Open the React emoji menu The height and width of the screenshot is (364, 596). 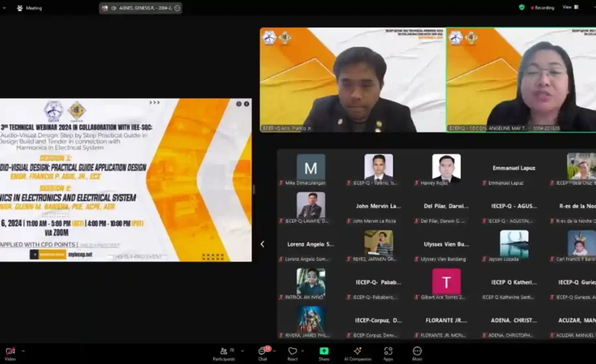point(292,351)
